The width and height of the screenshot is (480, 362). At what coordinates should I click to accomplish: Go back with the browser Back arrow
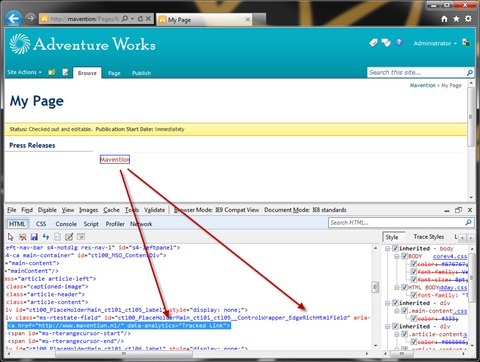coord(14,18)
